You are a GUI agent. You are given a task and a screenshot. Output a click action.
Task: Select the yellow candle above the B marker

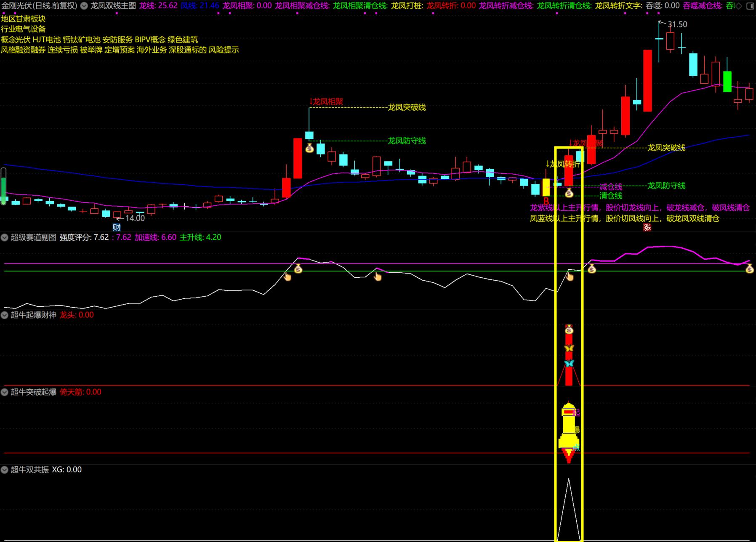pos(546,187)
